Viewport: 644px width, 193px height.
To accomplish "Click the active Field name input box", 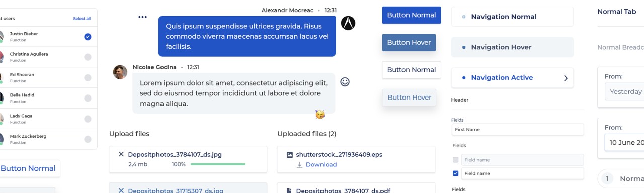I will [522, 173].
